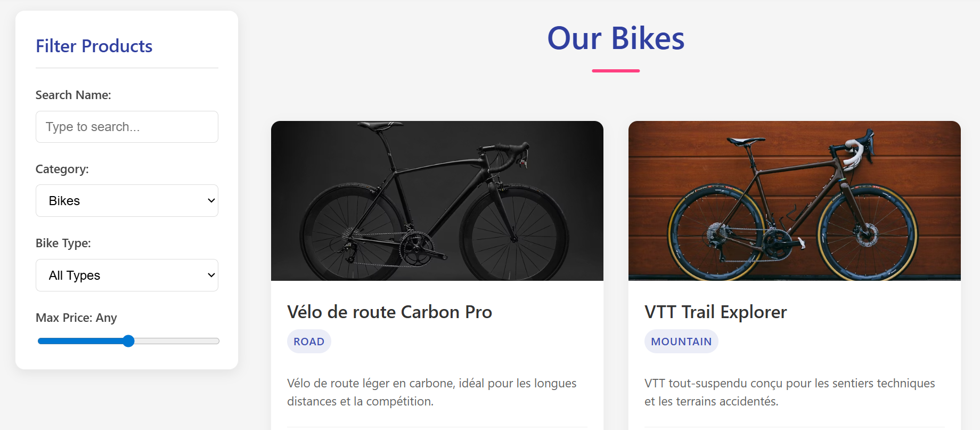Select the MOUNTAIN category badge
The image size is (980, 430).
681,341
